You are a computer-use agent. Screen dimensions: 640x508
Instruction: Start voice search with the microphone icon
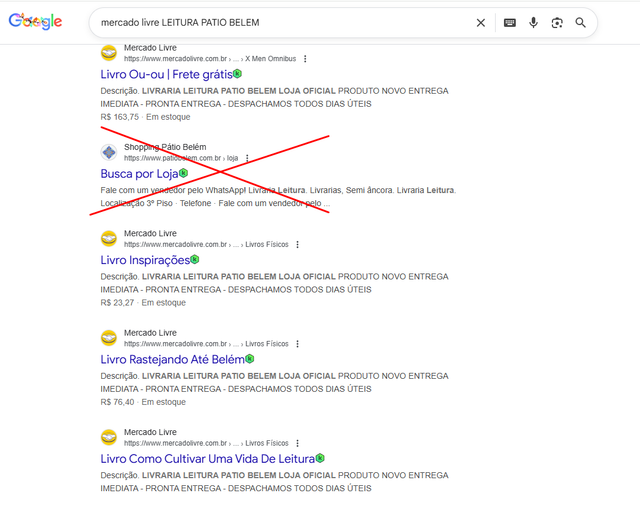pyautogui.click(x=533, y=22)
